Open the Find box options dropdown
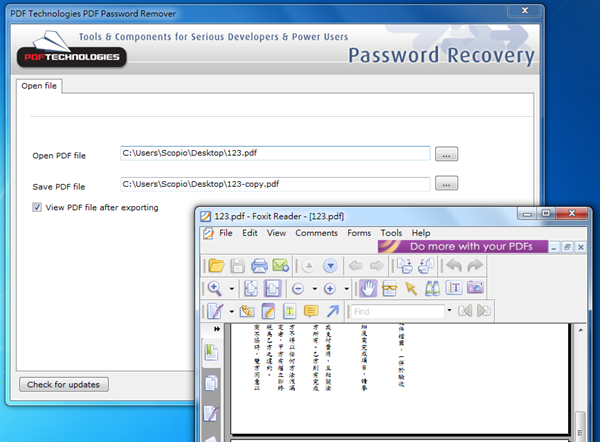Viewport: 600px width, 442px height. click(449, 310)
